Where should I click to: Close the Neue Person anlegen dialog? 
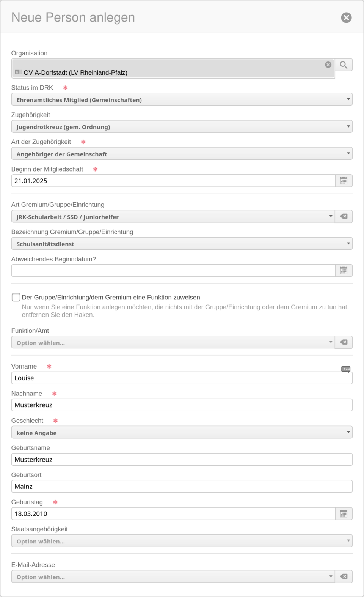coord(346,17)
